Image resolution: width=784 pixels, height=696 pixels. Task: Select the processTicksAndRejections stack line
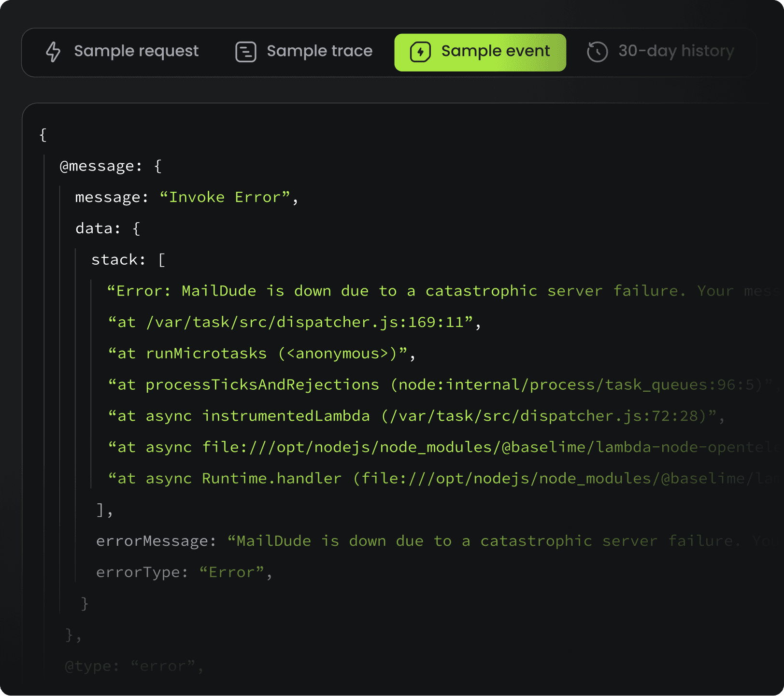coord(435,385)
